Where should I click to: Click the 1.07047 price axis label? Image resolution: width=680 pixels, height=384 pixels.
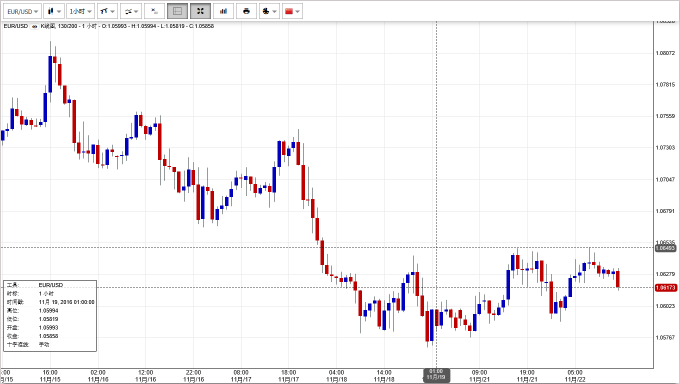point(665,179)
